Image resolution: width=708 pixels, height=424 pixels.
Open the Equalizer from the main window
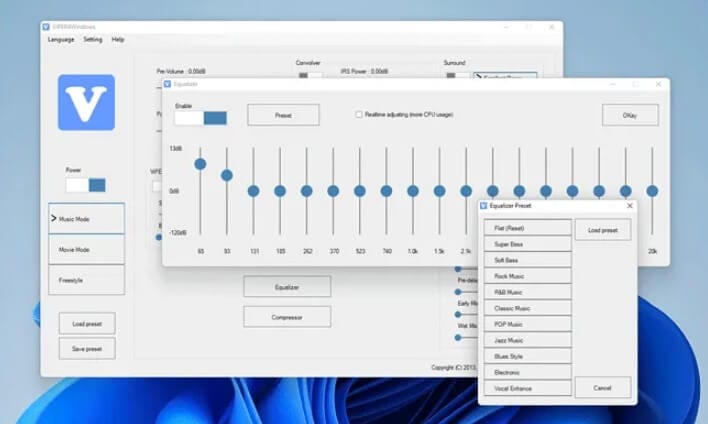coord(287,287)
